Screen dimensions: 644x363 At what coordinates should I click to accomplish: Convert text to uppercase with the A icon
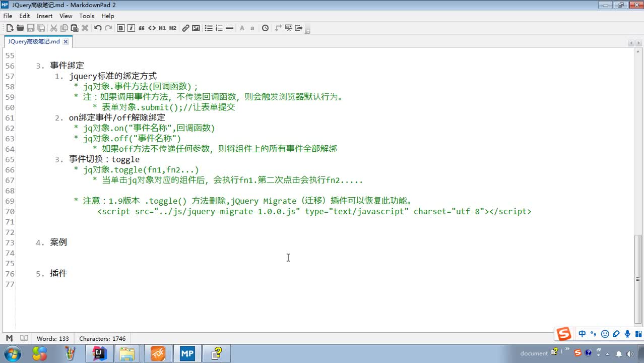click(x=242, y=28)
